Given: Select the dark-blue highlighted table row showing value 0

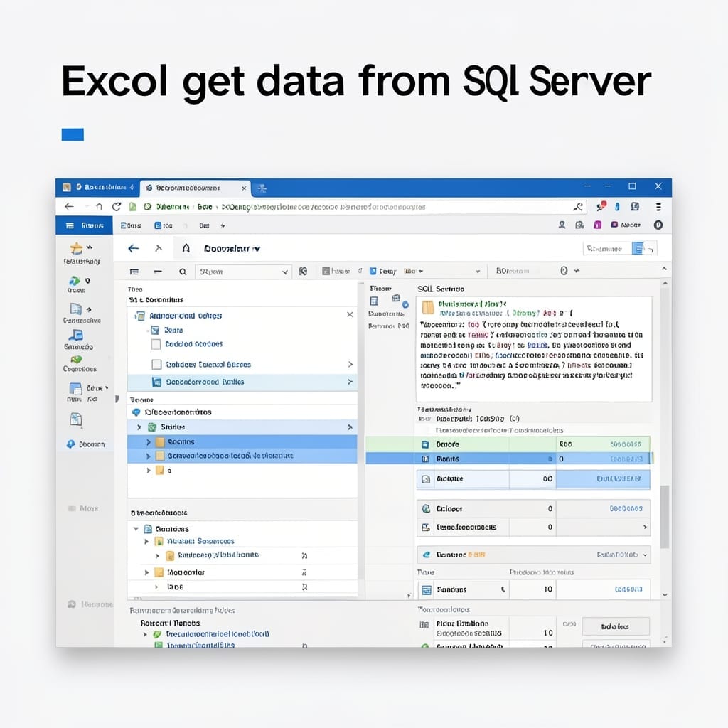Looking at the screenshot, I should pos(508,459).
